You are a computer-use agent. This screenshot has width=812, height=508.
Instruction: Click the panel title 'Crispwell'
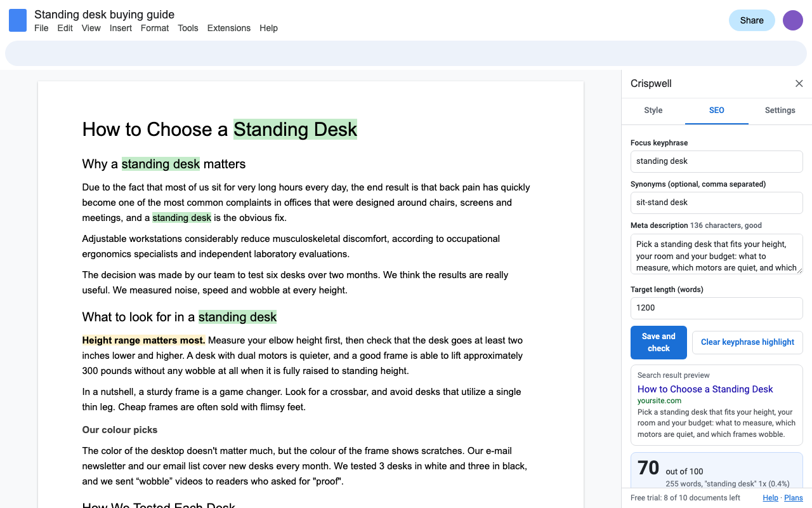click(651, 84)
